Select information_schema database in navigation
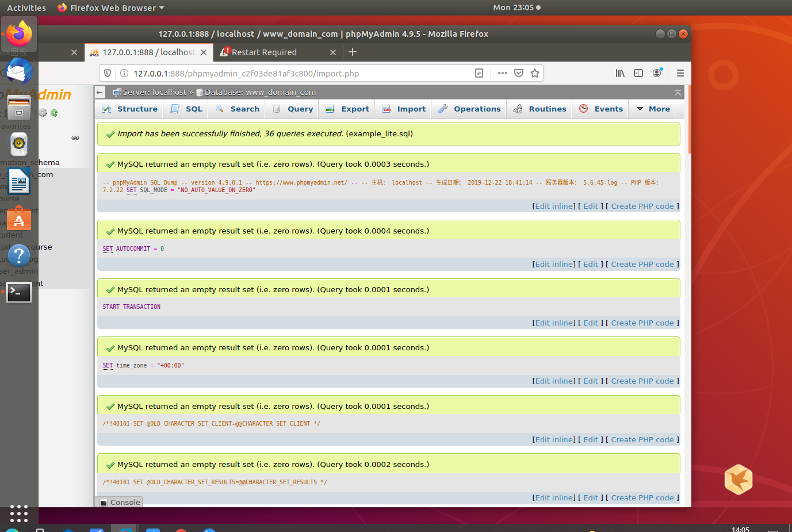The image size is (792, 532). tap(30, 162)
